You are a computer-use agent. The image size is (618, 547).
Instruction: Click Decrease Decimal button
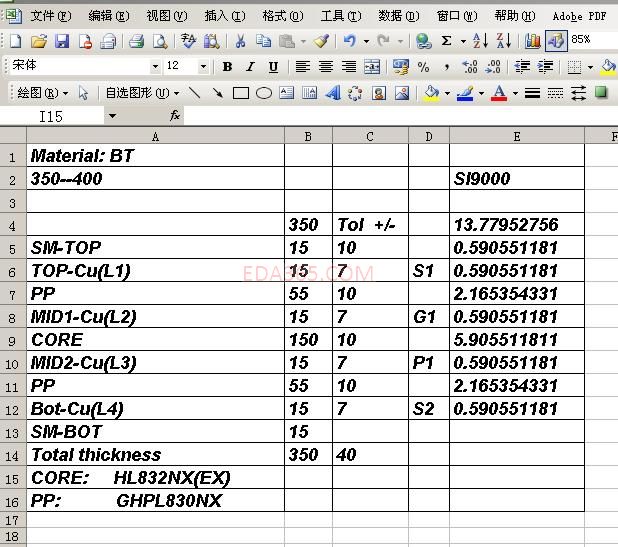[493, 67]
